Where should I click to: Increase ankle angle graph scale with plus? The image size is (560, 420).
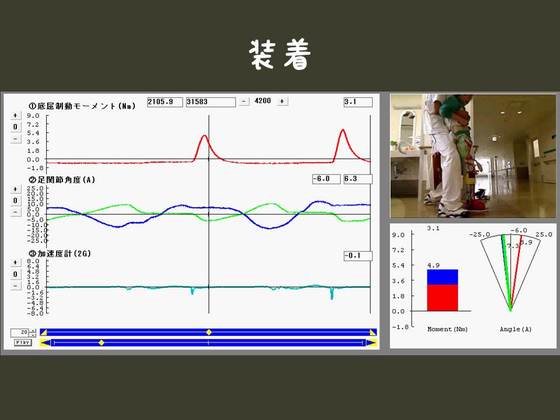pyautogui.click(x=15, y=189)
